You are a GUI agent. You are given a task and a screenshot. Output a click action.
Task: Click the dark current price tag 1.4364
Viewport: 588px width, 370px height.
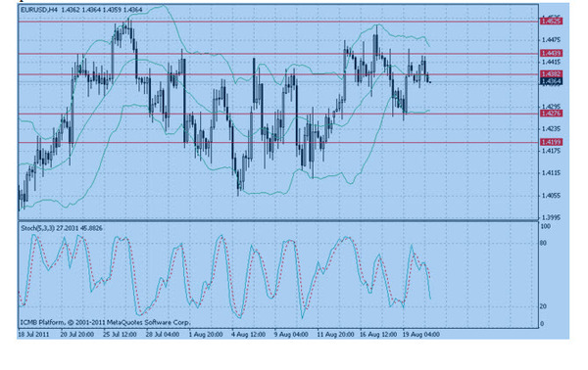coord(551,81)
